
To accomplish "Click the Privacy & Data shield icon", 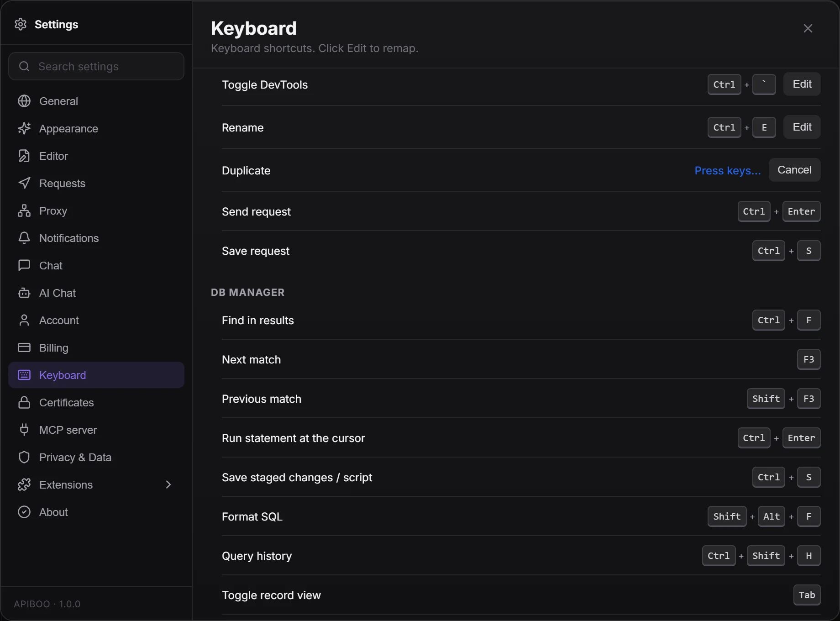I will click(x=24, y=457).
